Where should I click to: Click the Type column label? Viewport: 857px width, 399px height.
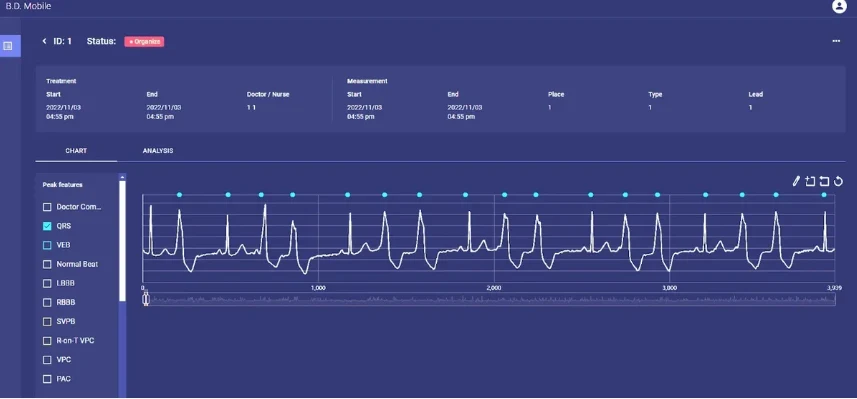point(655,94)
